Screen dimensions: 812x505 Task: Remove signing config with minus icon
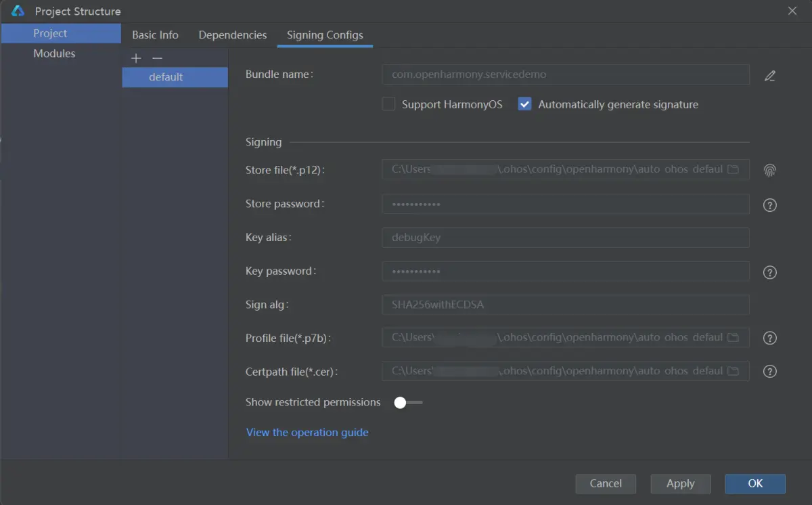[158, 59]
